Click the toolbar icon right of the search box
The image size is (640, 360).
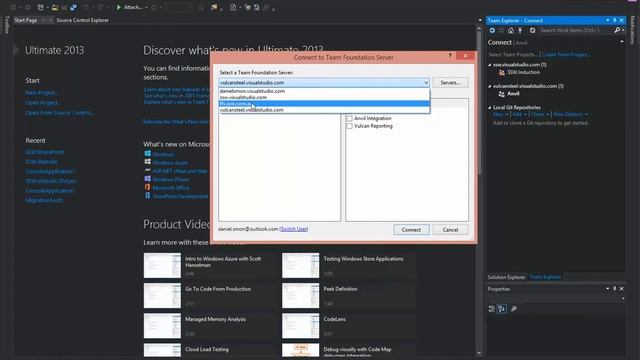click(202, 7)
